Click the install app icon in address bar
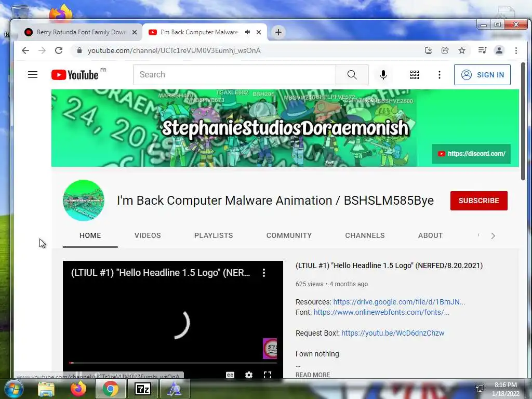 pos(429,50)
